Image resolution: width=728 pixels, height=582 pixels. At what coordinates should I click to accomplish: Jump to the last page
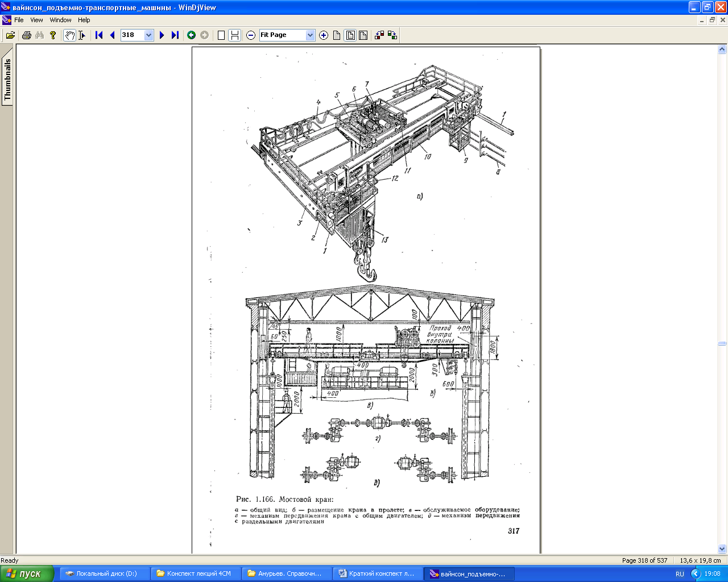[175, 35]
